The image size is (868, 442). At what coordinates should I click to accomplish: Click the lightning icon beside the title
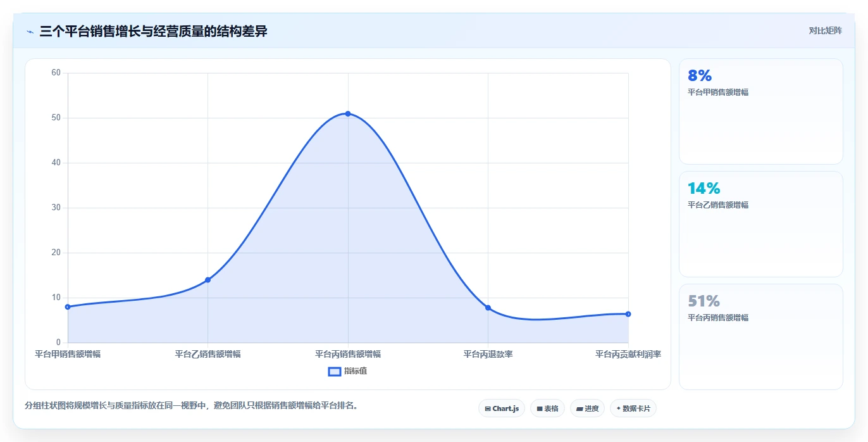coord(30,31)
